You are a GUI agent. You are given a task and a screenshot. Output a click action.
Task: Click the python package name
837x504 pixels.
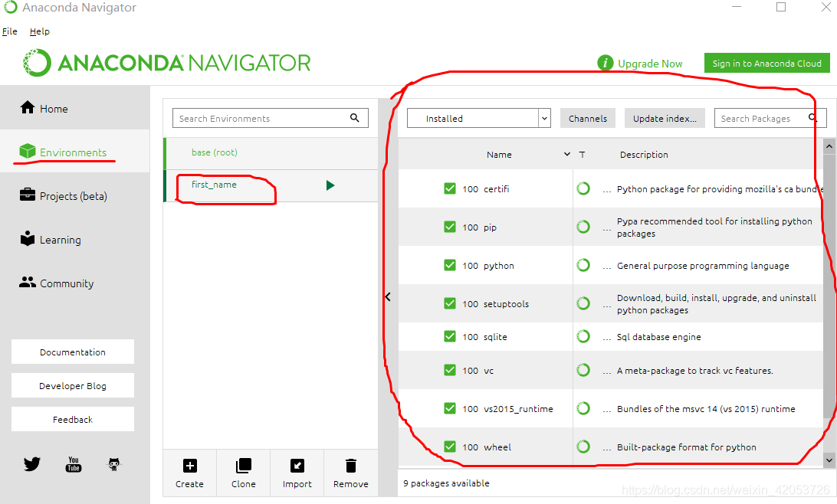(498, 266)
